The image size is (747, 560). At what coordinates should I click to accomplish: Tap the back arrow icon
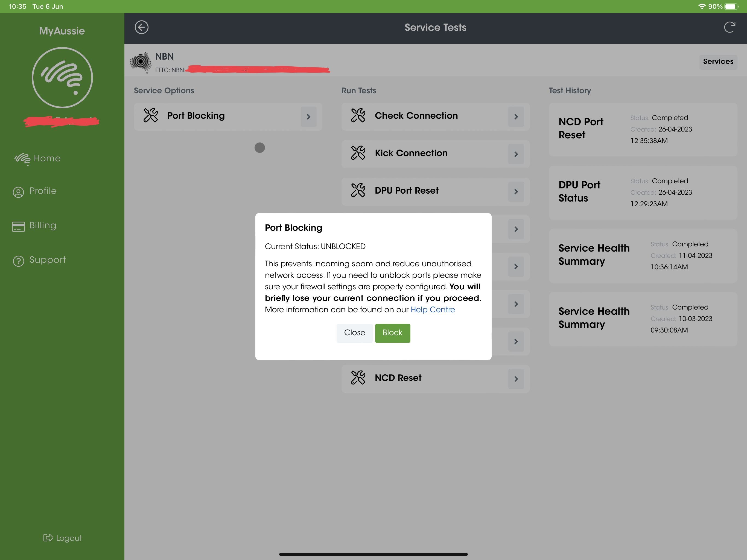pos(141,27)
